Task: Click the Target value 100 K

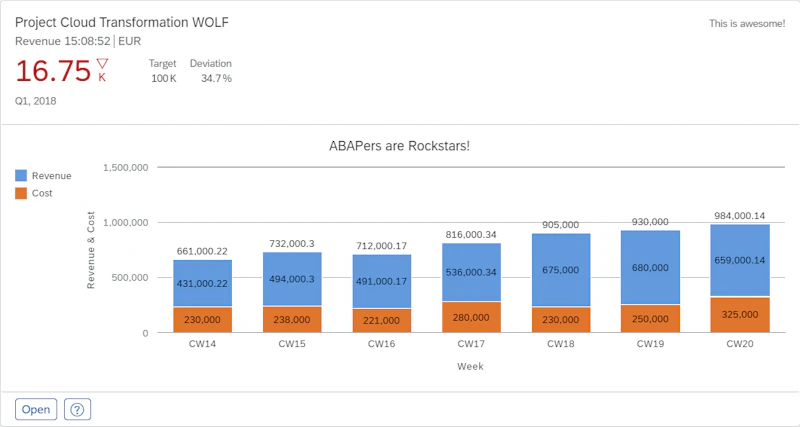Action: [x=164, y=79]
